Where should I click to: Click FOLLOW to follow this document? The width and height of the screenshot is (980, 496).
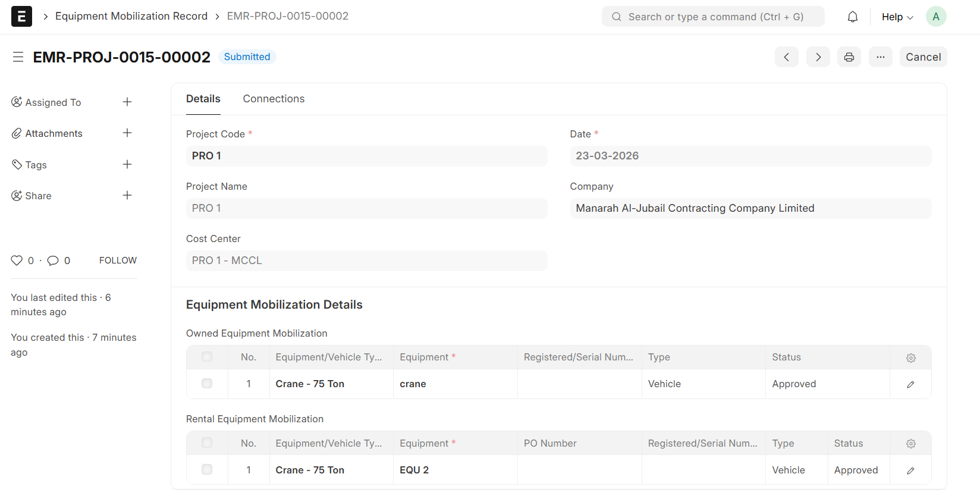click(118, 260)
